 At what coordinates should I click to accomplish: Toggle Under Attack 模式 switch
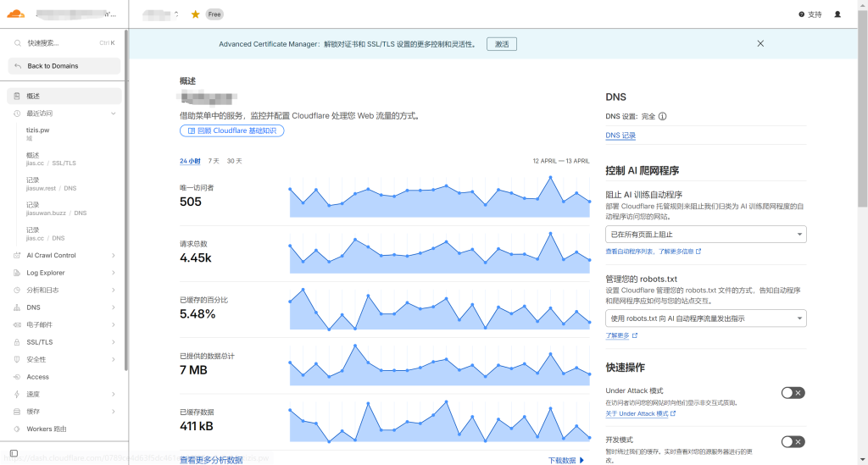793,392
